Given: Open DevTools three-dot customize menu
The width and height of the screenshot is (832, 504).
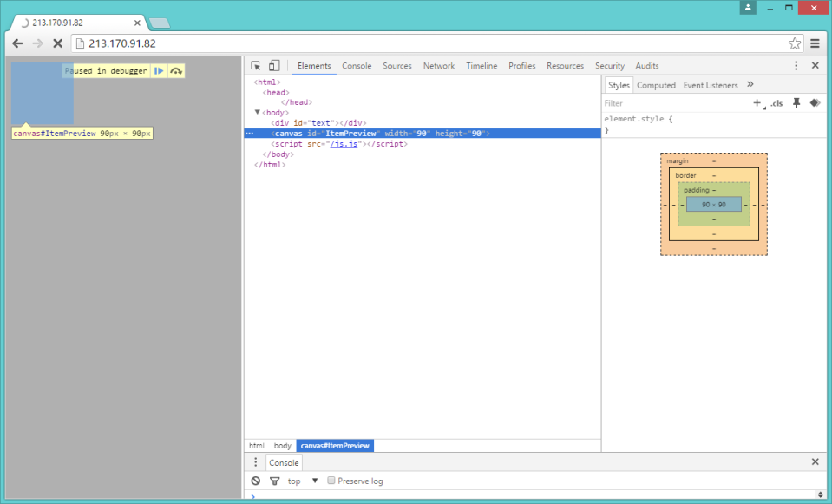Looking at the screenshot, I should point(796,66).
